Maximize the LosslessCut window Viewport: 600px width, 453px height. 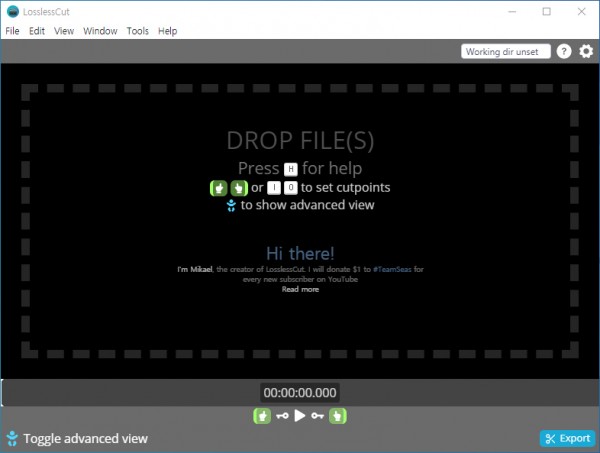[547, 11]
